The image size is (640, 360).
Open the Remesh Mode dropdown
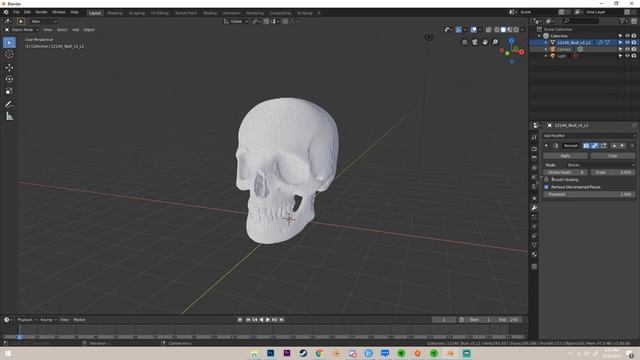click(600, 165)
